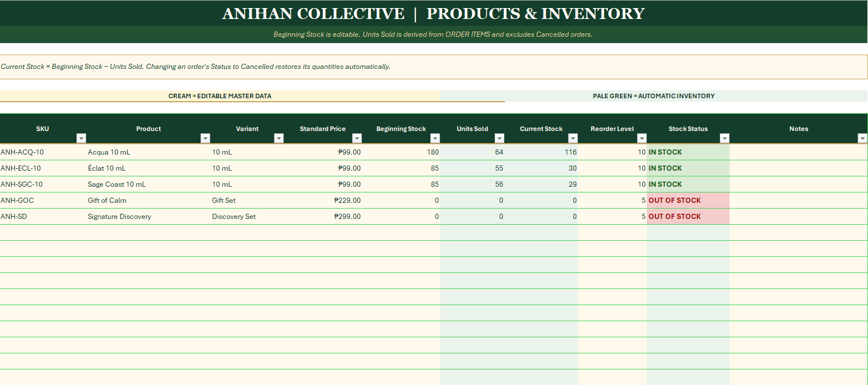Click IN STOCK status for Éclat
The width and height of the screenshot is (868, 385).
[x=688, y=168]
